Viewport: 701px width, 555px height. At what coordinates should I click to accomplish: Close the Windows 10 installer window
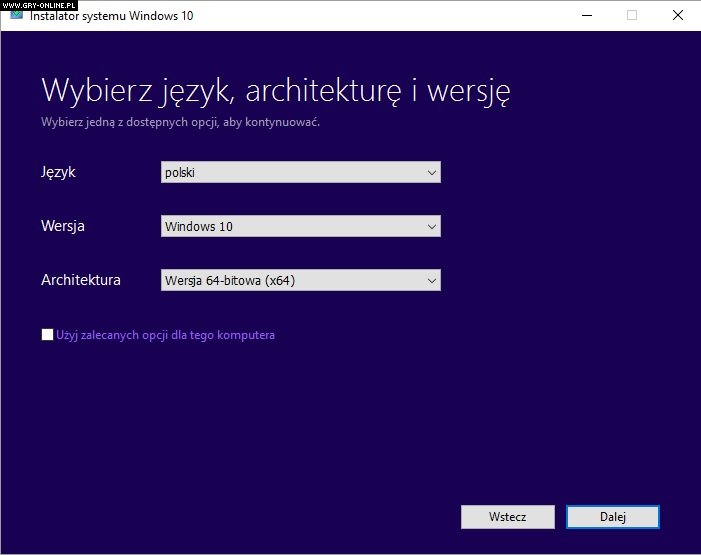pyautogui.click(x=678, y=16)
